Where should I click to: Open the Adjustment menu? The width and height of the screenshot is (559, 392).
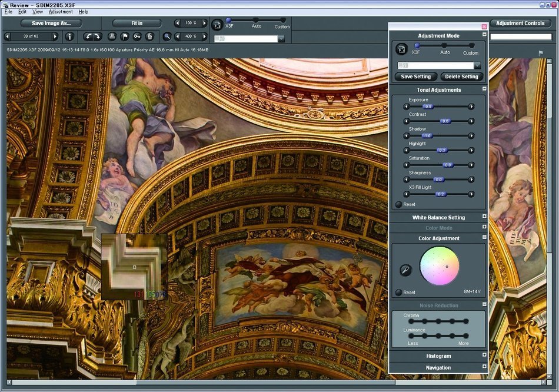click(x=61, y=12)
